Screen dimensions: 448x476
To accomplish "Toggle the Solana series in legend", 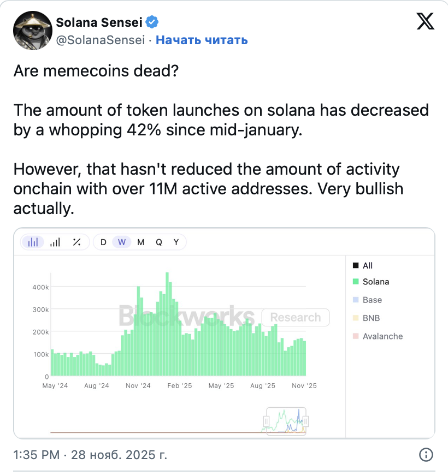I will pos(375,282).
